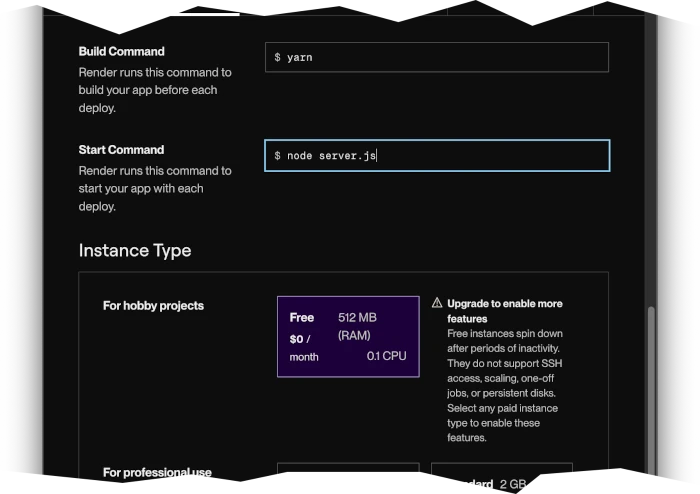Click the "0.1 CPU" value
Screen dimensions: 700x494
(x=386, y=356)
